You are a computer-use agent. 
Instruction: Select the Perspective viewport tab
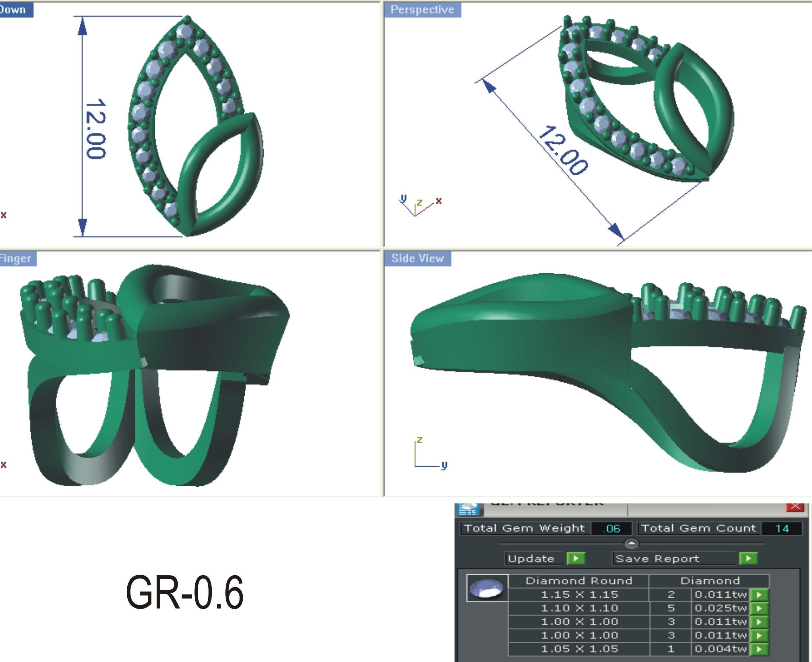pyautogui.click(x=422, y=10)
